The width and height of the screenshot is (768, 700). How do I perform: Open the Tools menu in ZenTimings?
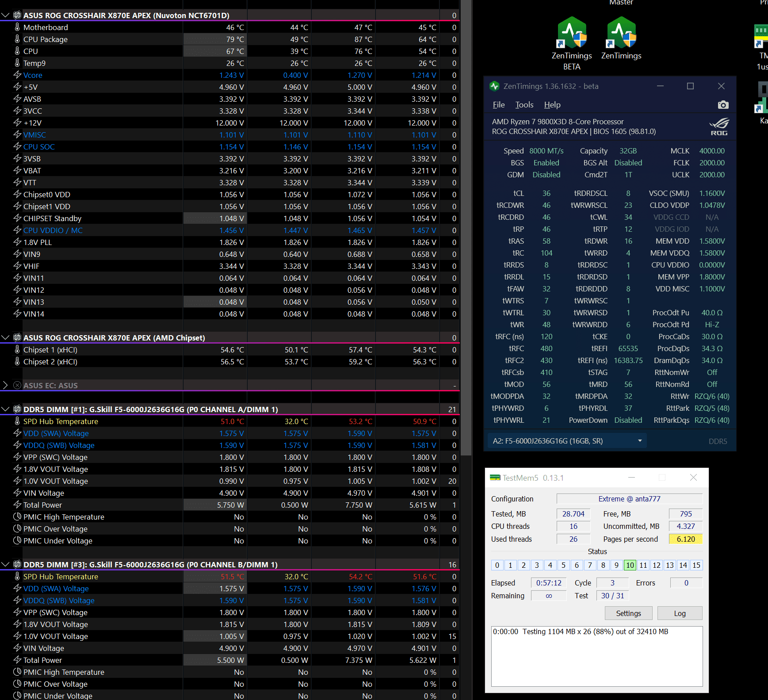click(524, 105)
